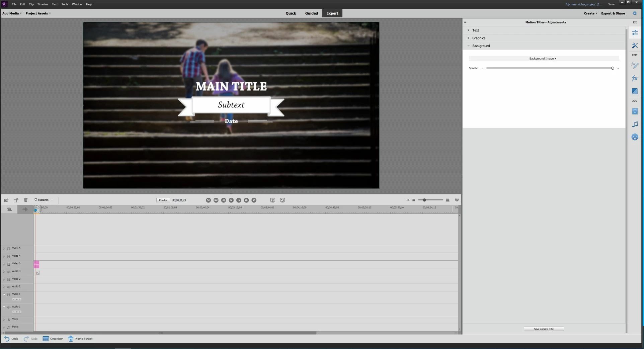The width and height of the screenshot is (644, 349).
Task: Open the timeline help question mark
Action: click(457, 200)
